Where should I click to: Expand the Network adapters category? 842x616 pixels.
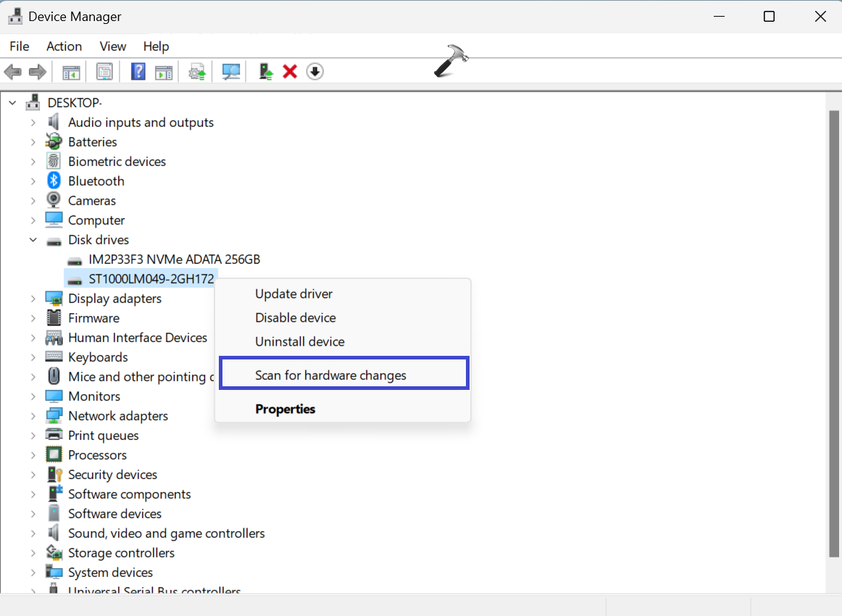coord(33,416)
